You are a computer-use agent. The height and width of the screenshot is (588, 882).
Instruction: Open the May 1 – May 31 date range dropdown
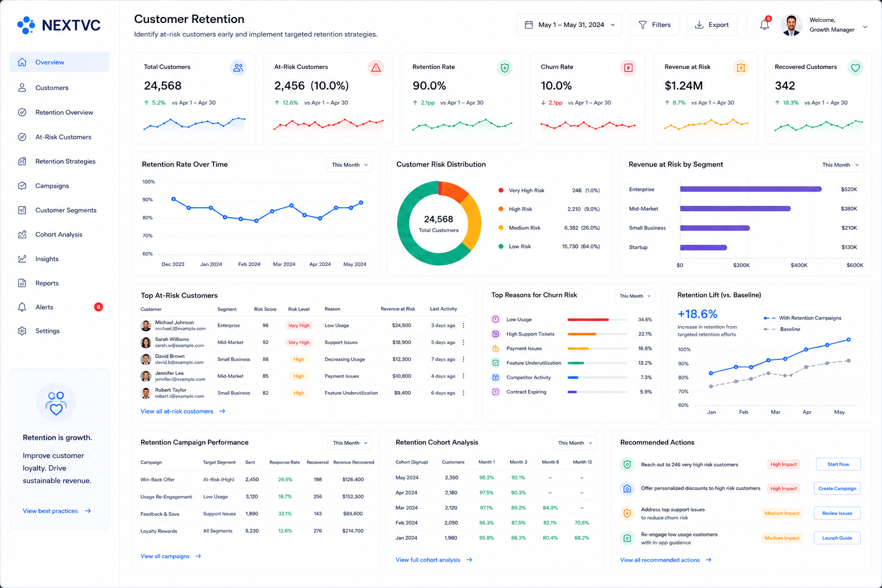[569, 25]
